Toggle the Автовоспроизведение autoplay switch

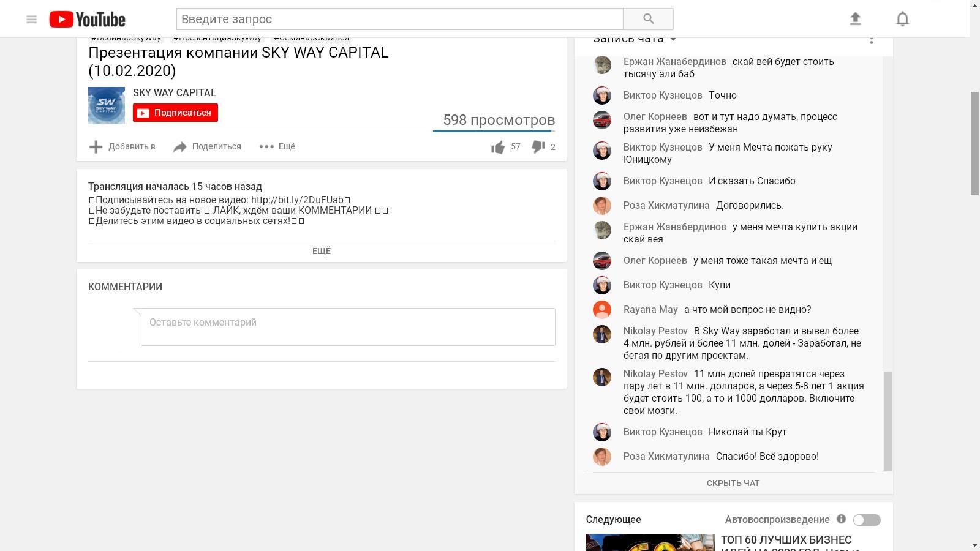867,520
